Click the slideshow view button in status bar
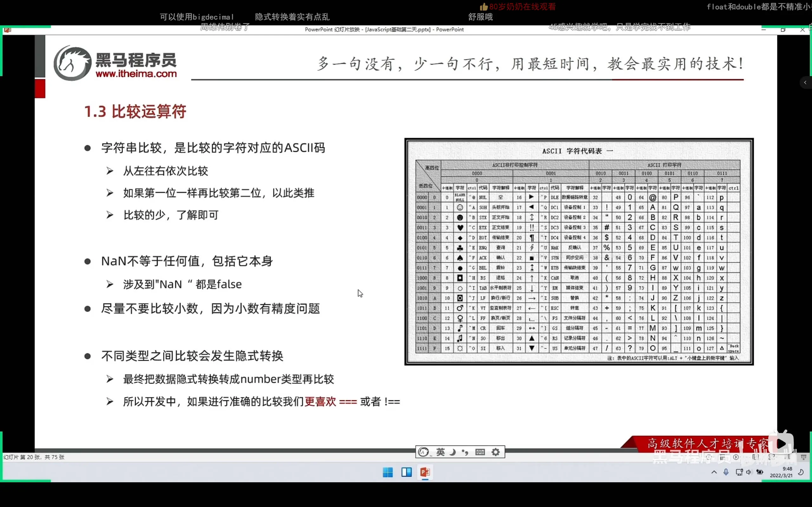Image resolution: width=812 pixels, height=507 pixels. pos(803,457)
